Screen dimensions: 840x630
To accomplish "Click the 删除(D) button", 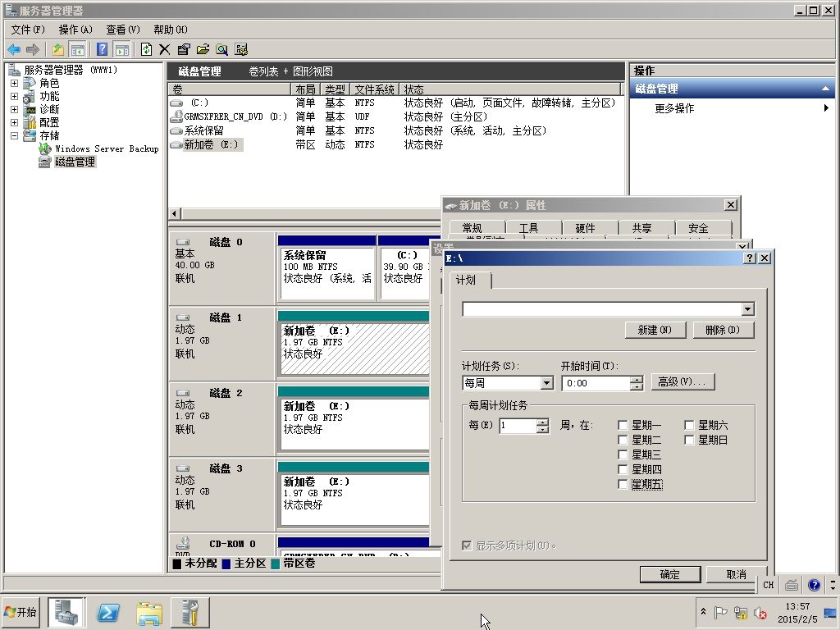I will (723, 330).
